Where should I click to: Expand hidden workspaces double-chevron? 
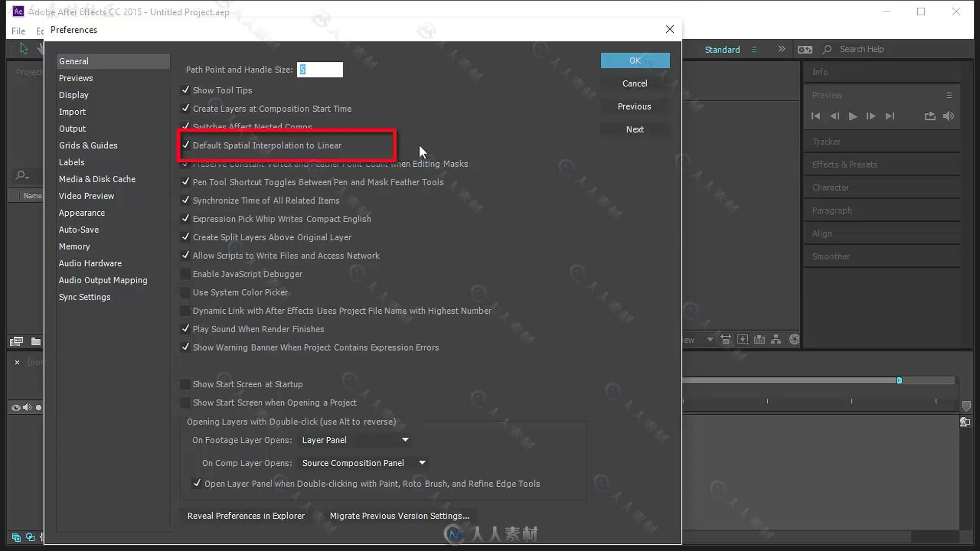pos(781,49)
